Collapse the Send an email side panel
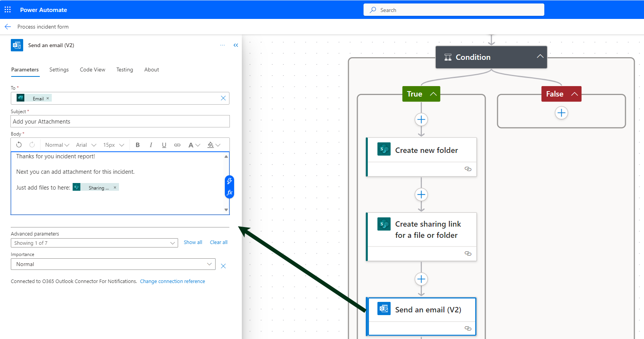Image resolution: width=644 pixels, height=339 pixels. (x=236, y=45)
